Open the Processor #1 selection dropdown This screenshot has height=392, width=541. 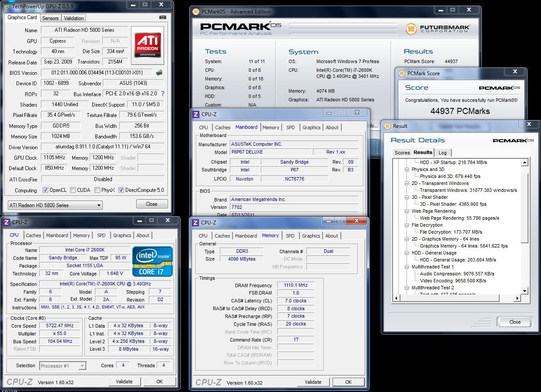(x=62, y=366)
